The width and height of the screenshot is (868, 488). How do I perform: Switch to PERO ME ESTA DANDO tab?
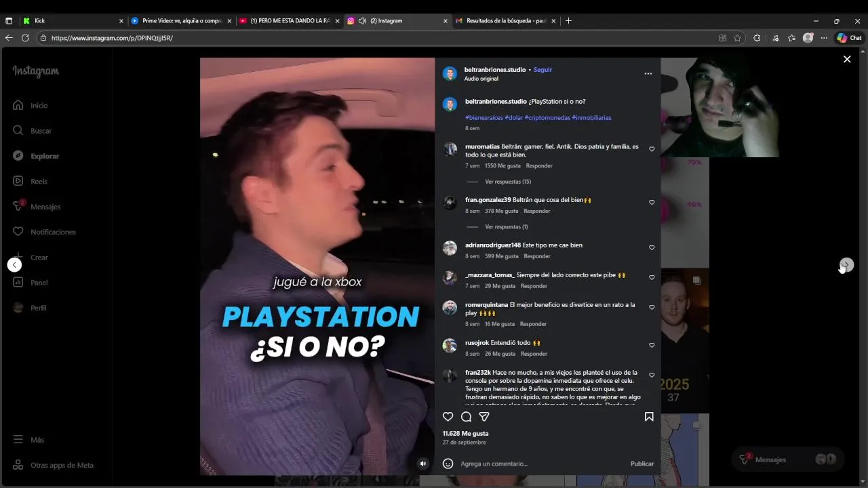290,21
